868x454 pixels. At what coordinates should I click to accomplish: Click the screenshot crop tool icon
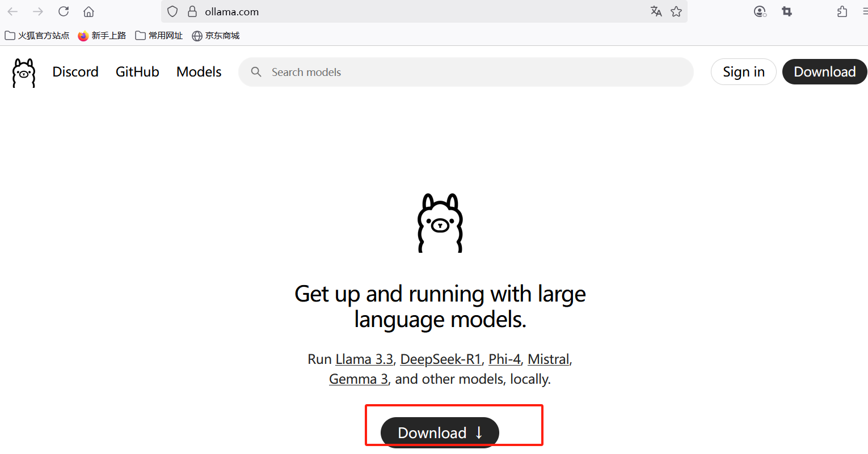(787, 11)
